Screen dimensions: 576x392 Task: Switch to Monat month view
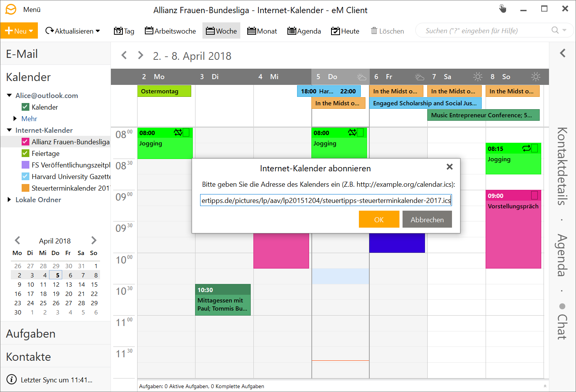pos(262,31)
